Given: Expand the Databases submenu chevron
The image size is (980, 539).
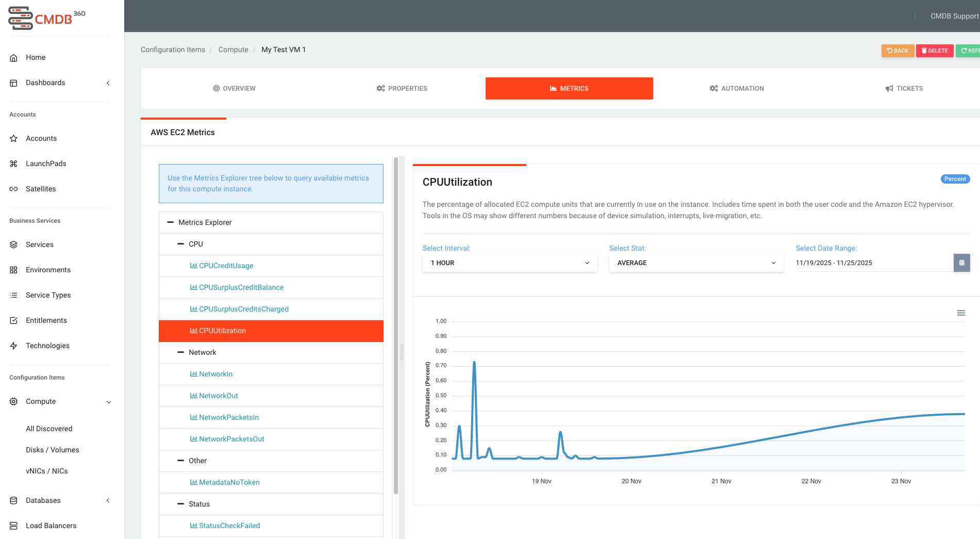Looking at the screenshot, I should 108,501.
